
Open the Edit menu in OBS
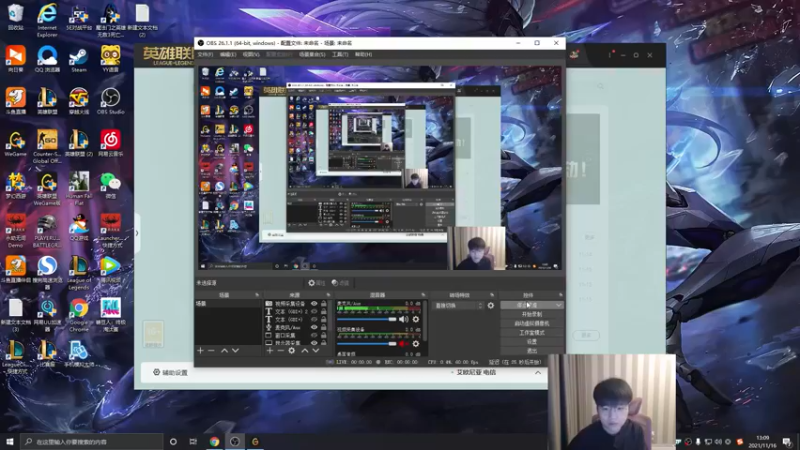[228, 55]
